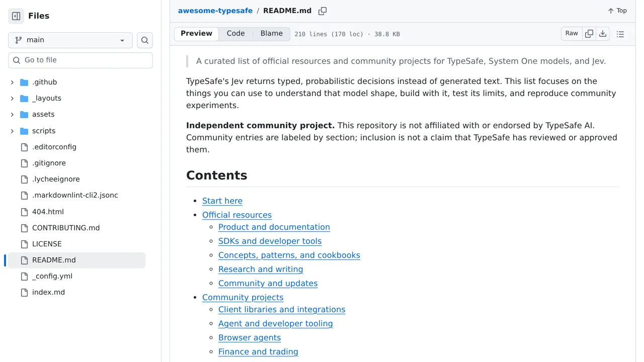Open the _layouts folder

[46, 99]
